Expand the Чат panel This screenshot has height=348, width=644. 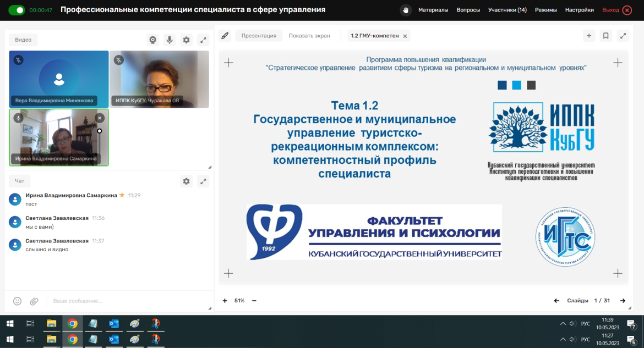coord(203,181)
